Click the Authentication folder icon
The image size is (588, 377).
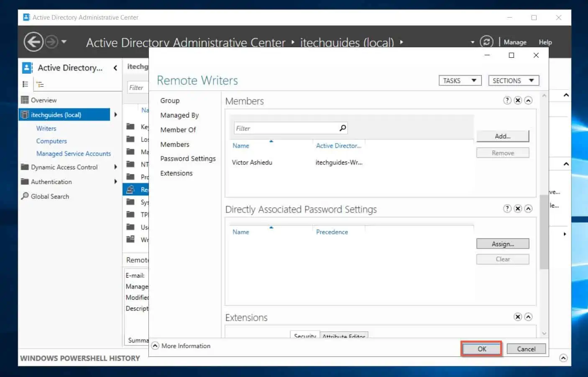(25, 182)
